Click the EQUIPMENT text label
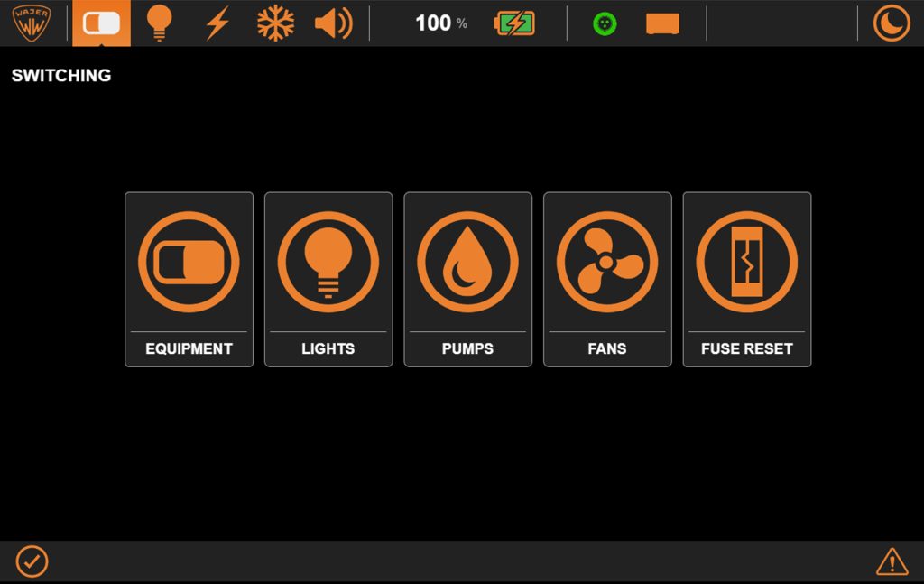The height and width of the screenshot is (584, 924). pos(189,348)
